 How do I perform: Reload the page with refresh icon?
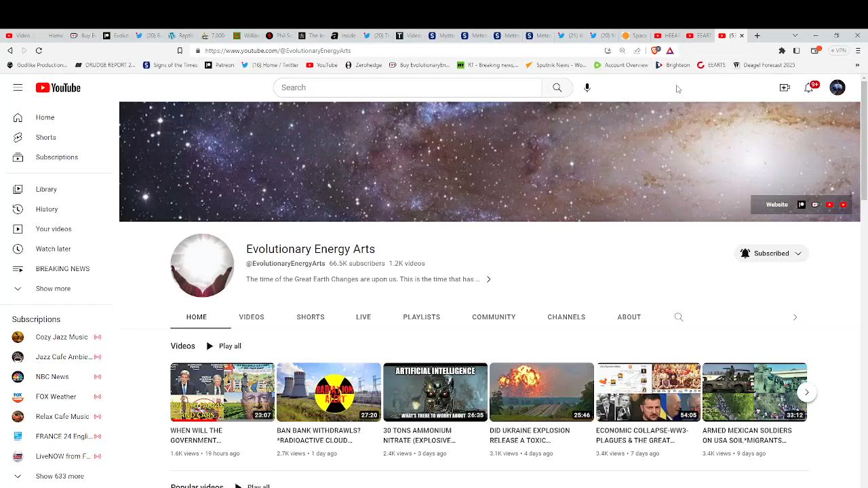click(x=39, y=51)
